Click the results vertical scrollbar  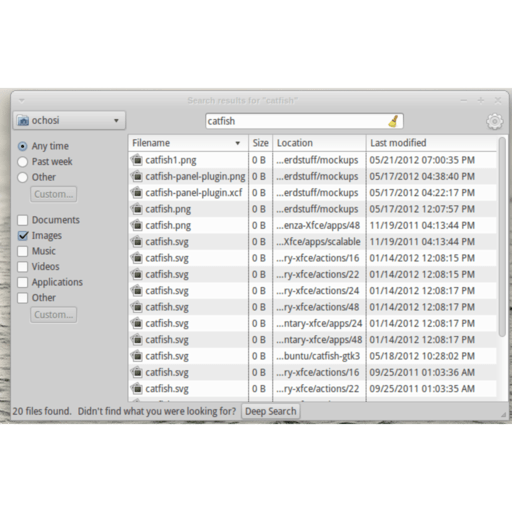pos(502,237)
